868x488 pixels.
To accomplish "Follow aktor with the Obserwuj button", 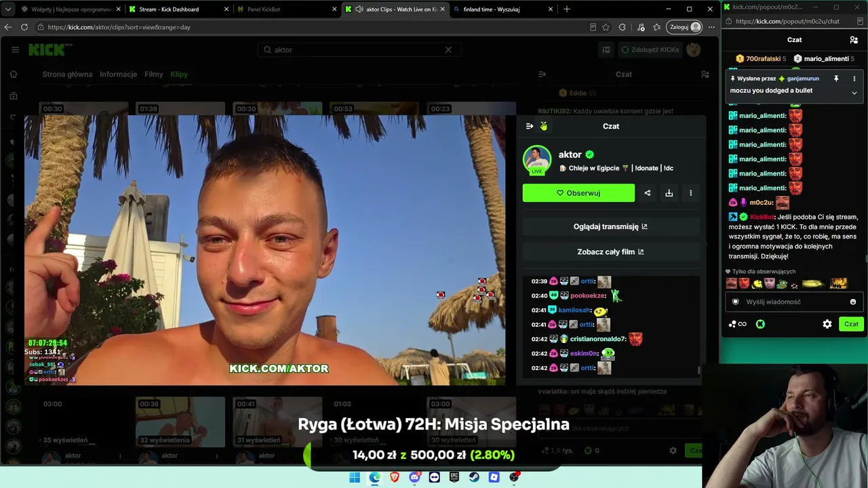I will coord(578,193).
